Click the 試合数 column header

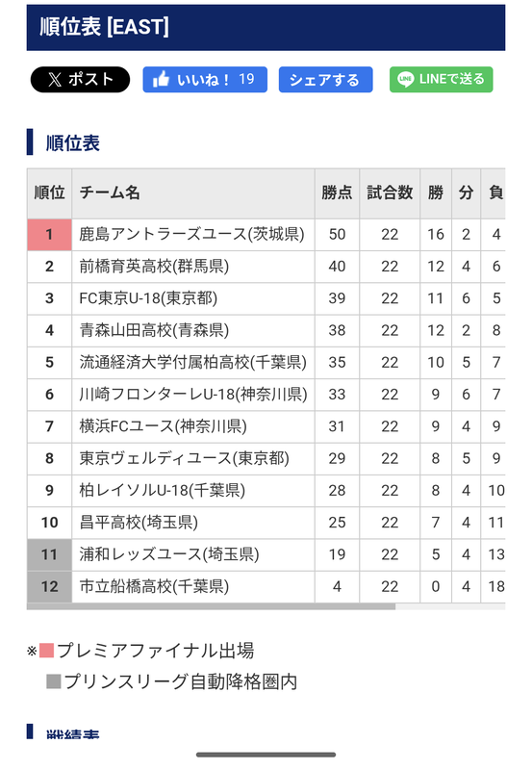390,192
